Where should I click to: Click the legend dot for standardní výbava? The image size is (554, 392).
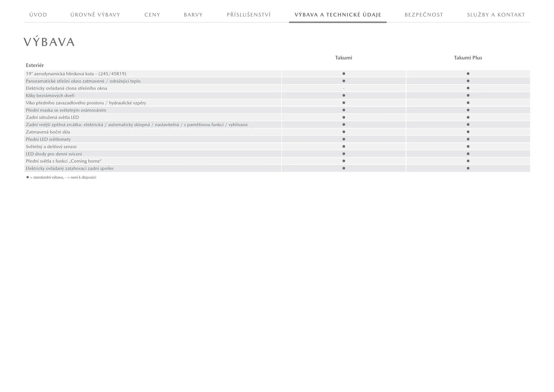tap(28, 177)
